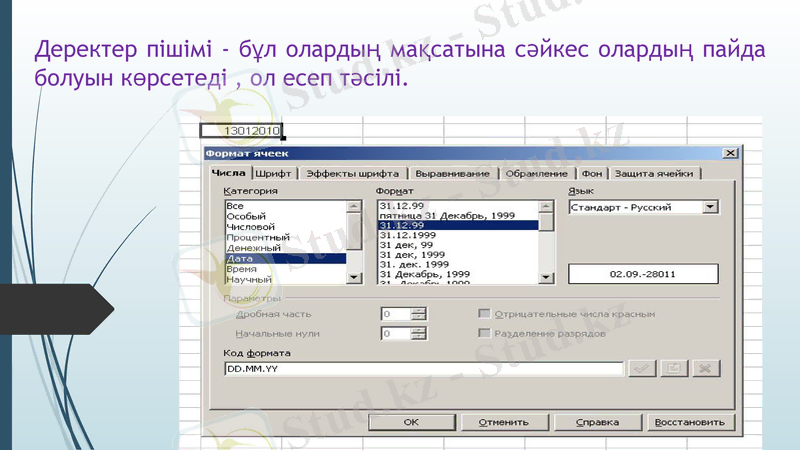
Task: Select format 31.12.1999
Action: [x=458, y=235]
